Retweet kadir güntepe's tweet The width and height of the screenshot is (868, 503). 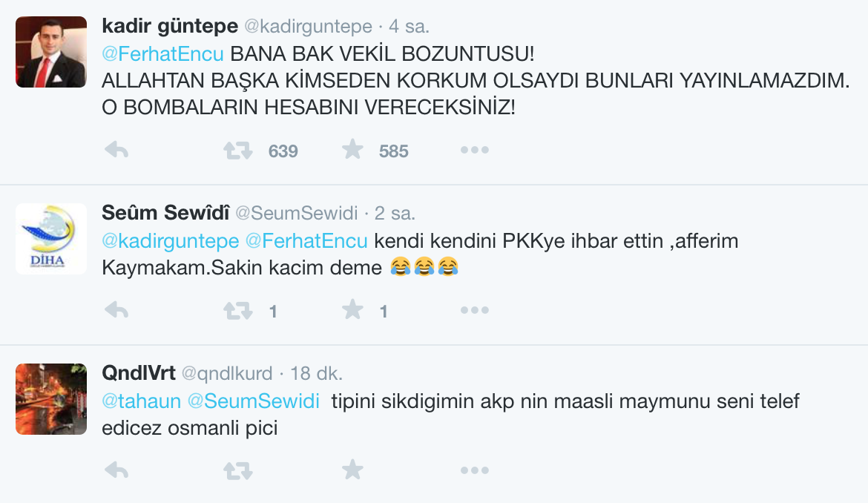point(237,150)
